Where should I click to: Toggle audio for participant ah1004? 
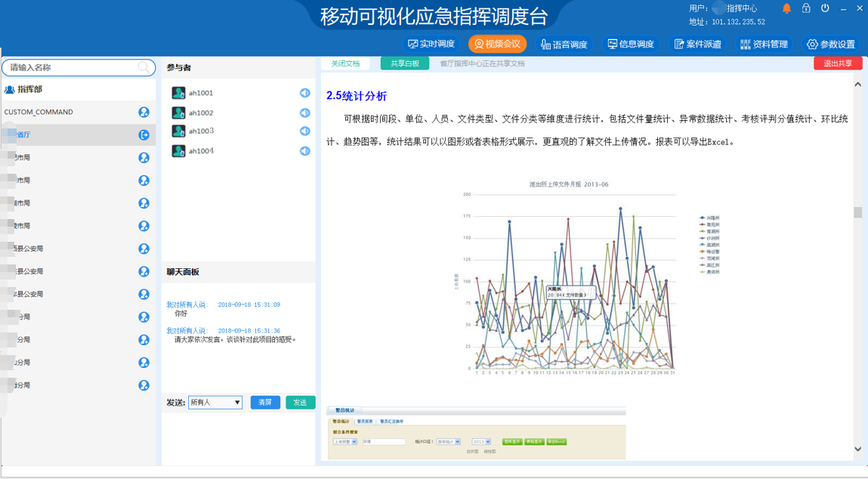(304, 151)
